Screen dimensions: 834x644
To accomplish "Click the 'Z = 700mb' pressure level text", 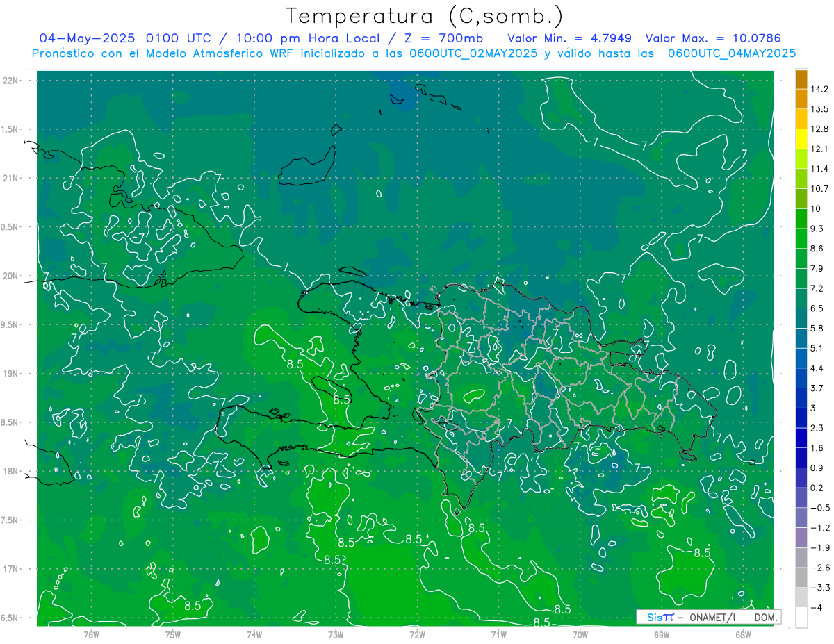I will (442, 38).
